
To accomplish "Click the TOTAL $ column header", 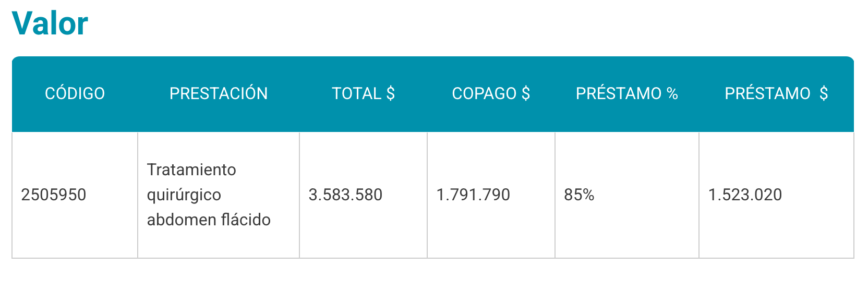I will coord(364,93).
